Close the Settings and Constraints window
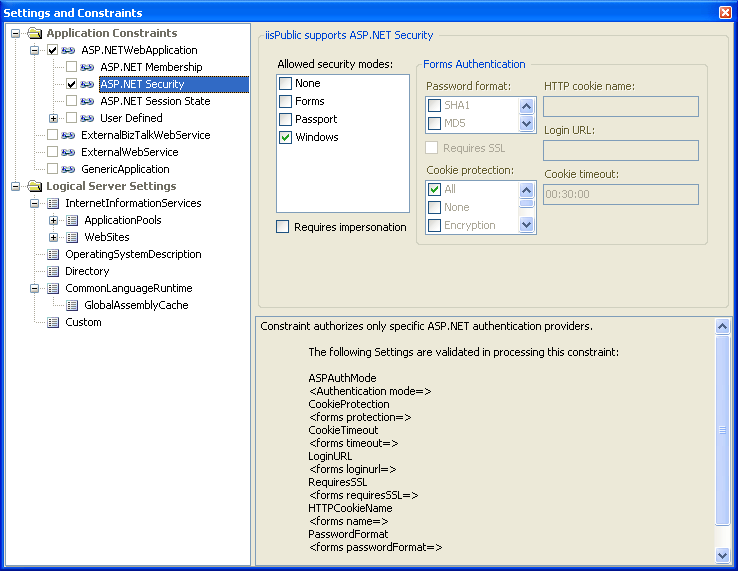Viewport: 738px width, 571px height. (x=725, y=12)
